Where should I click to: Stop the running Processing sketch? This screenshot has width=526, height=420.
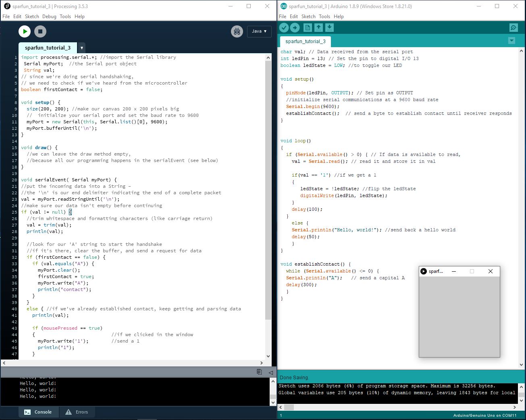tap(40, 31)
